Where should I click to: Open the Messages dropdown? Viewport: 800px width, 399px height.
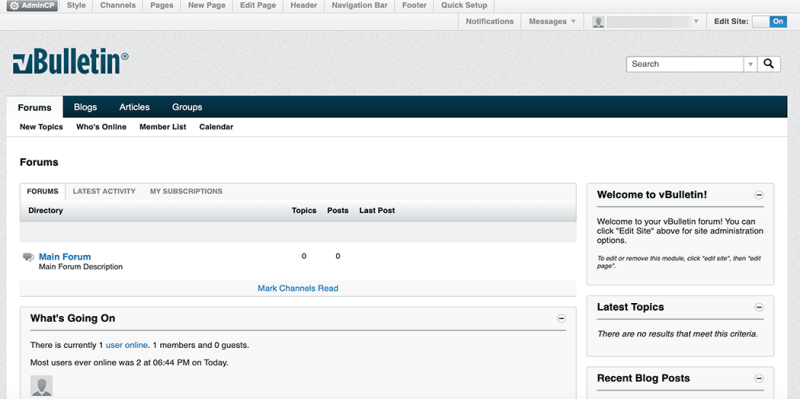click(x=552, y=21)
